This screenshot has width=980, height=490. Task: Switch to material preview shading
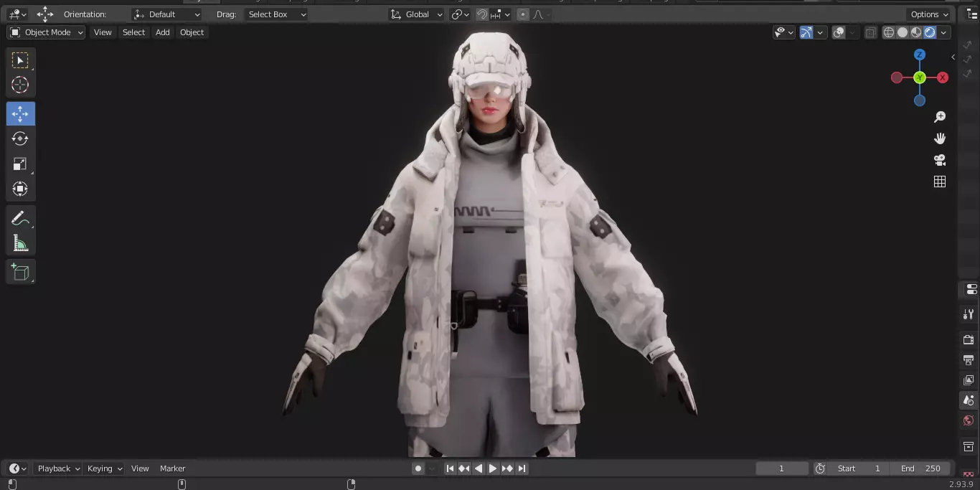[916, 32]
